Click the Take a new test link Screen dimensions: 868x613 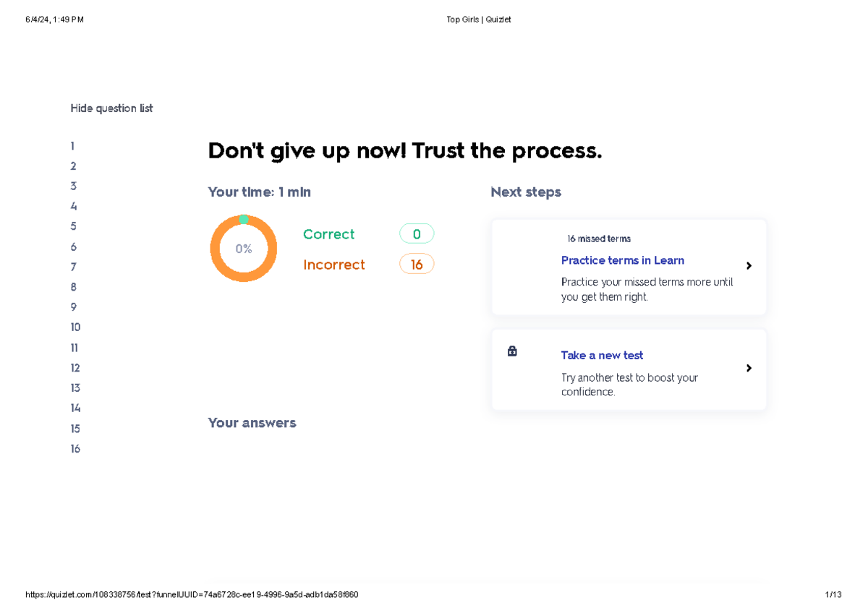[602, 355]
